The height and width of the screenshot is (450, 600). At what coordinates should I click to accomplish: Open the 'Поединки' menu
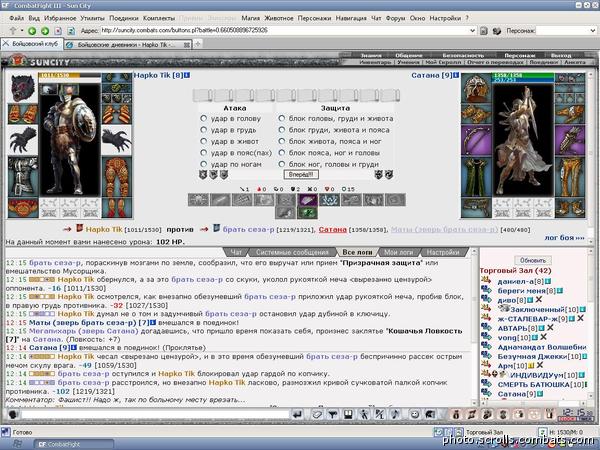point(124,18)
